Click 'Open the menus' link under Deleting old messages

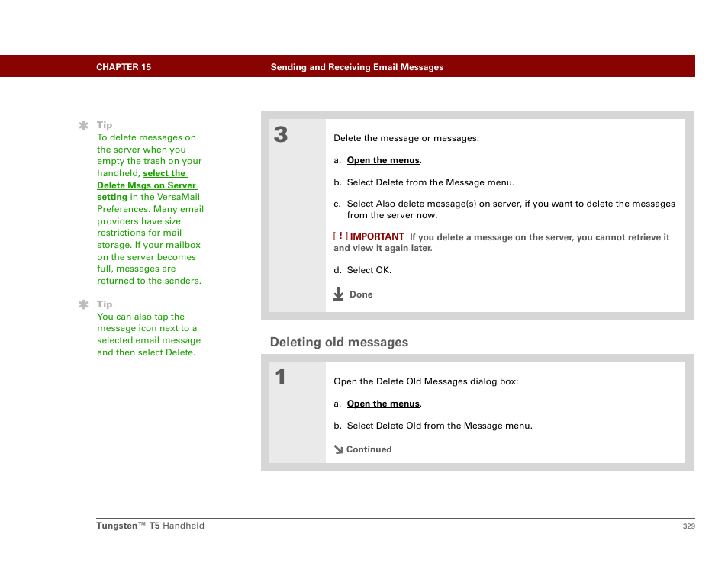click(x=384, y=404)
